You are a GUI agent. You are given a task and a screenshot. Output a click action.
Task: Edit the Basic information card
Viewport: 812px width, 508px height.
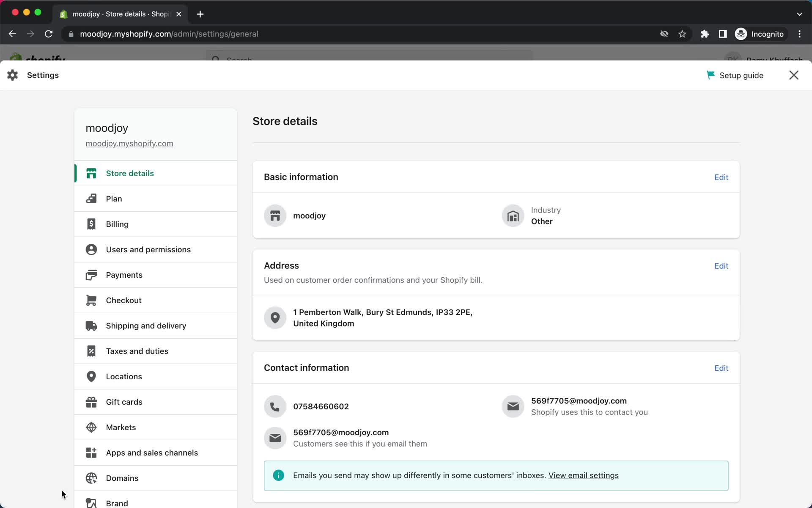point(721,177)
